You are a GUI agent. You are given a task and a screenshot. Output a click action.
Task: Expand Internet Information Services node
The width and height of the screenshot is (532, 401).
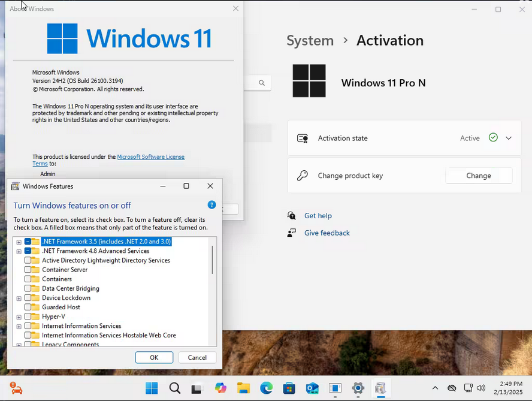19,326
